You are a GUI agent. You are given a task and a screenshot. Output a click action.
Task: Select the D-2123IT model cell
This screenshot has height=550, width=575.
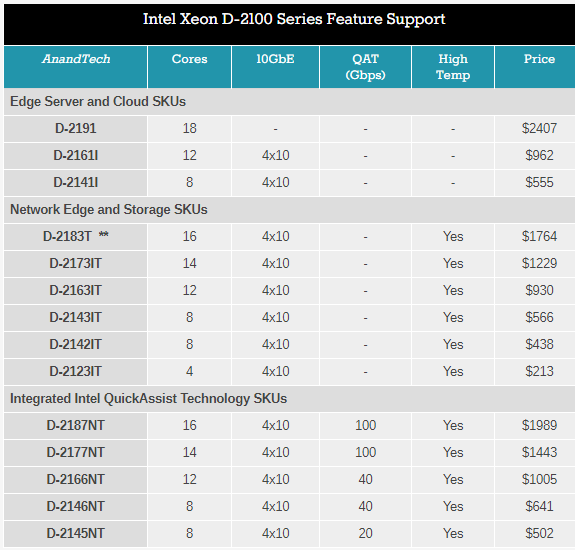tap(76, 371)
